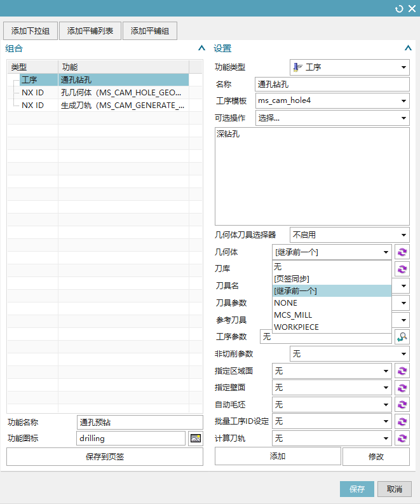The image size is (420, 504).
Task: Click the 保存 button
Action: tap(357, 489)
